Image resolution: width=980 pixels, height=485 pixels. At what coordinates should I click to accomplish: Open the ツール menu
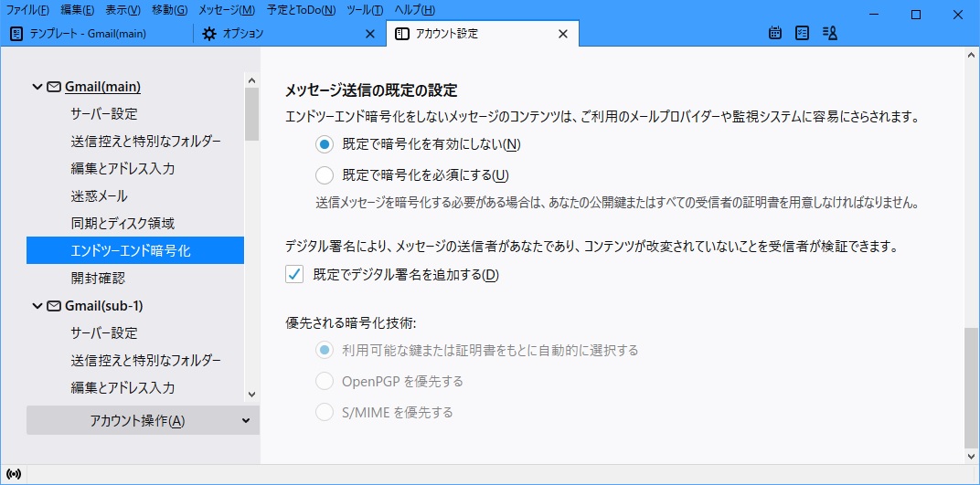(x=365, y=10)
